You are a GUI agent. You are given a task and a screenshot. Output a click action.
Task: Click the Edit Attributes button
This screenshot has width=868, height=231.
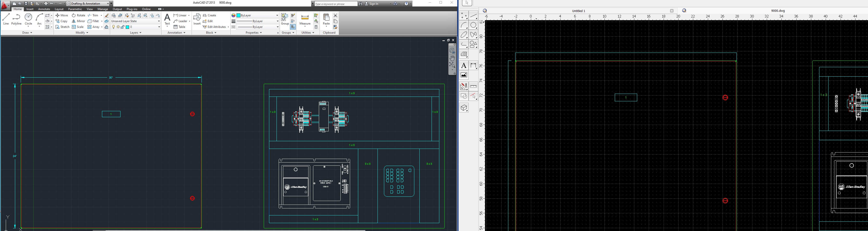[216, 27]
